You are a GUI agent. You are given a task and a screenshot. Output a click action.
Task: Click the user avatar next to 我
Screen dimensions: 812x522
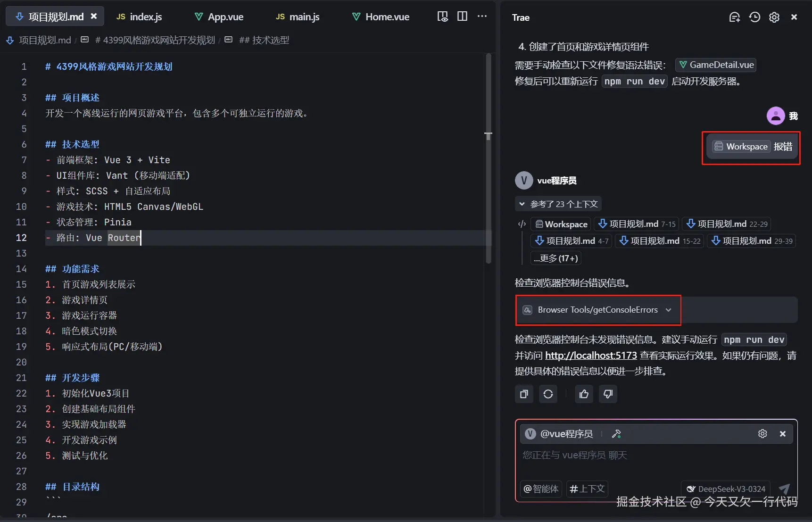pos(776,116)
